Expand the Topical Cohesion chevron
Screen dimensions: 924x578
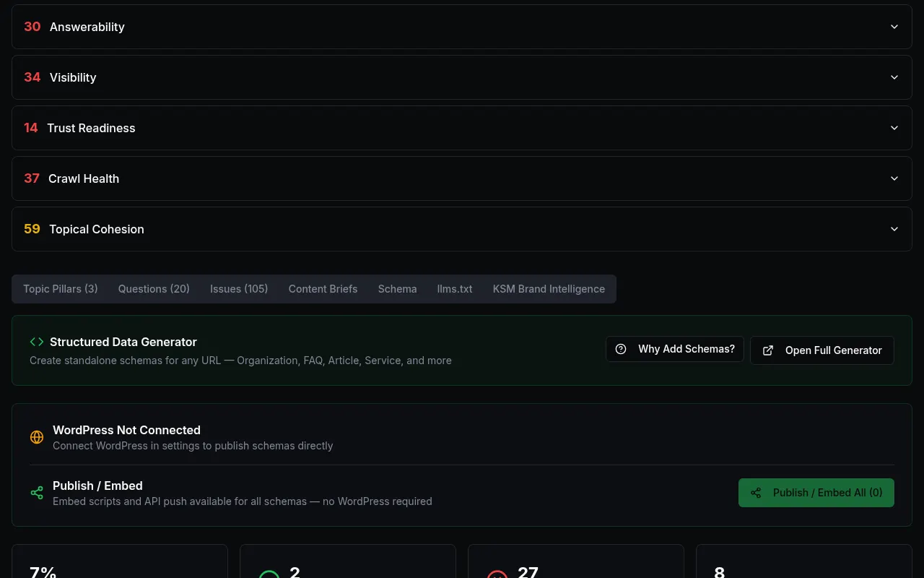pyautogui.click(x=894, y=229)
